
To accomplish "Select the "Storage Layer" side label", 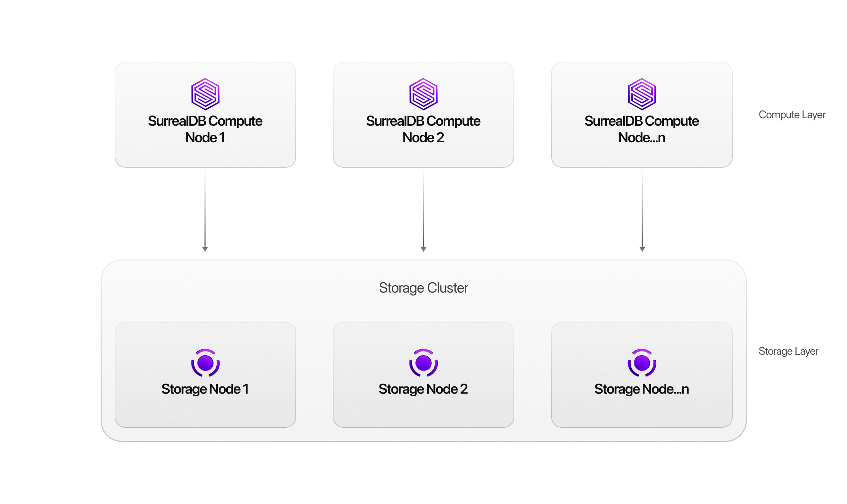I will coord(788,351).
